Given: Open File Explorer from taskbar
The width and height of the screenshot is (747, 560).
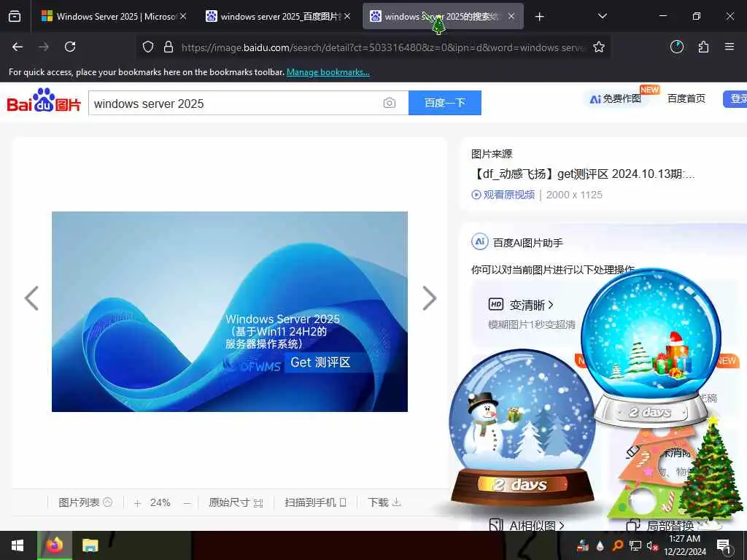Looking at the screenshot, I should [90, 545].
